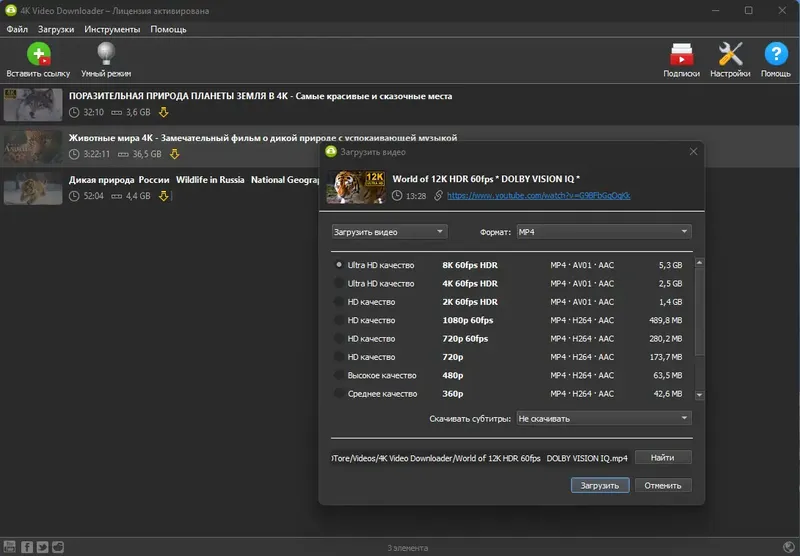Click quality list scroll down arrow
The height and width of the screenshot is (556, 800).
coord(699,395)
